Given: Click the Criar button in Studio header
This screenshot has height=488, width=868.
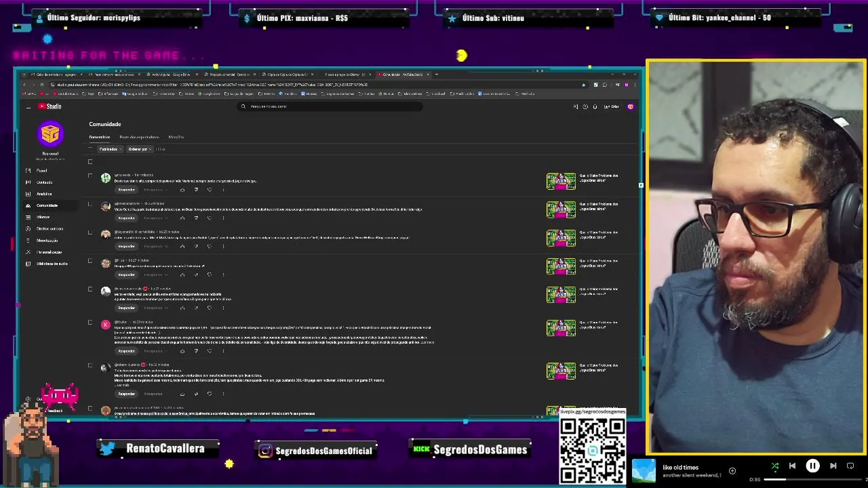Looking at the screenshot, I should coord(612,106).
